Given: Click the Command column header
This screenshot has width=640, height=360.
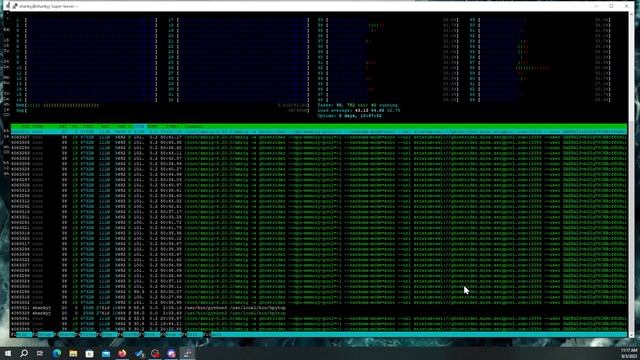Looking at the screenshot, I should 193,127.
